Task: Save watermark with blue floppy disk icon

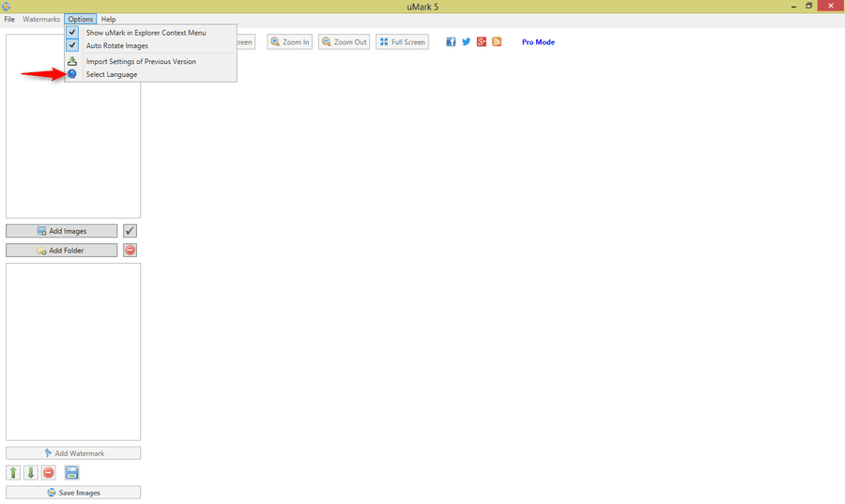Action: click(x=71, y=473)
